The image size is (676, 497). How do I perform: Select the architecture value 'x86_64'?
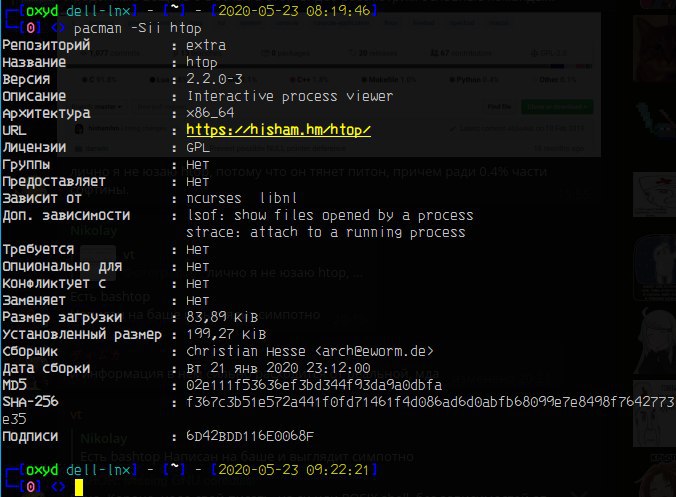[210, 113]
